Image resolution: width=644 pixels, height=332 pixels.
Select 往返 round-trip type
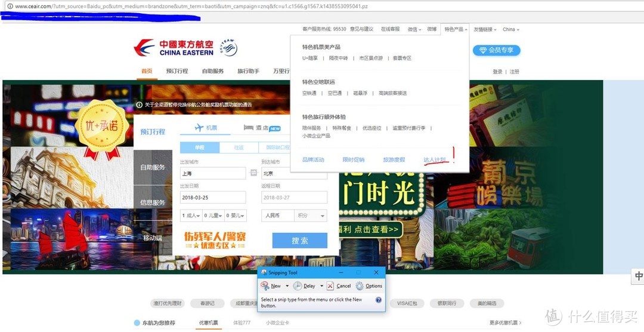tap(239, 147)
